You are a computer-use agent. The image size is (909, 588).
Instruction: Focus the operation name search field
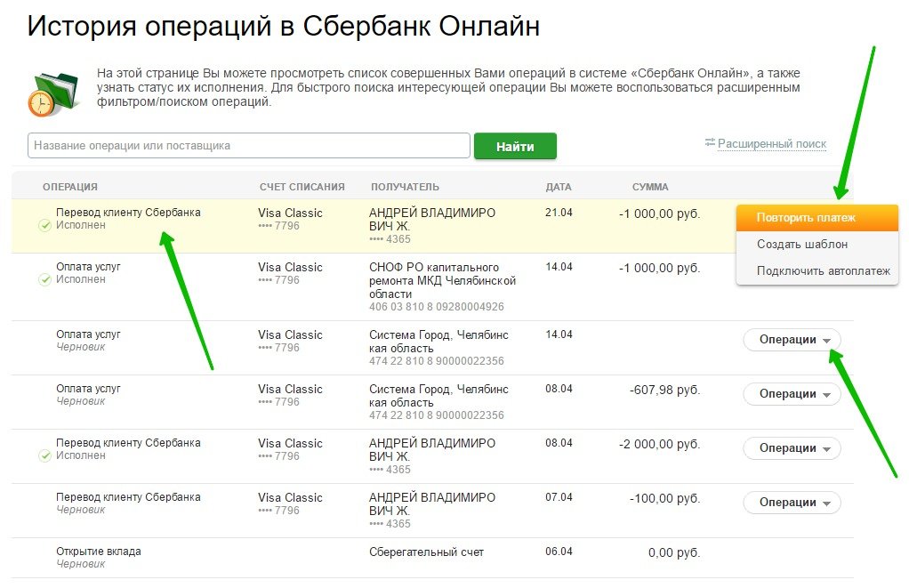[x=249, y=146]
